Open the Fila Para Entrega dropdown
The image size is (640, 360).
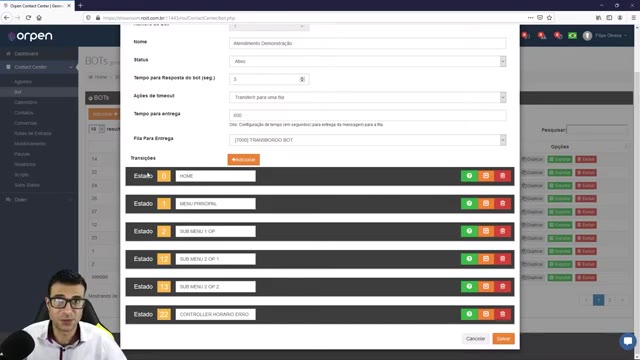pyautogui.click(x=368, y=140)
